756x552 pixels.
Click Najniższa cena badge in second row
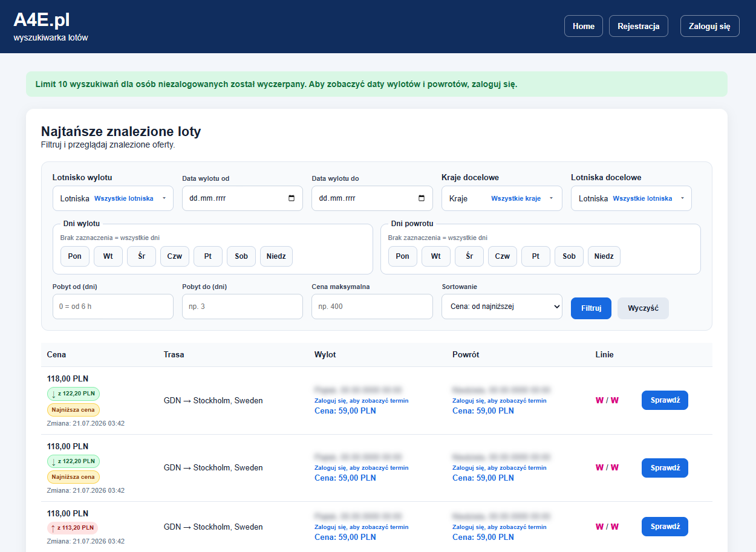pos(73,477)
